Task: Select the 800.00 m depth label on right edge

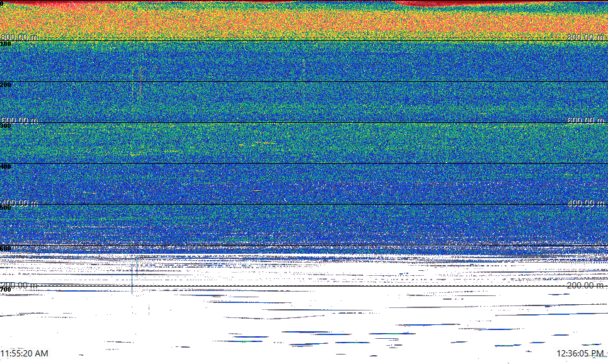Action: [x=585, y=37]
